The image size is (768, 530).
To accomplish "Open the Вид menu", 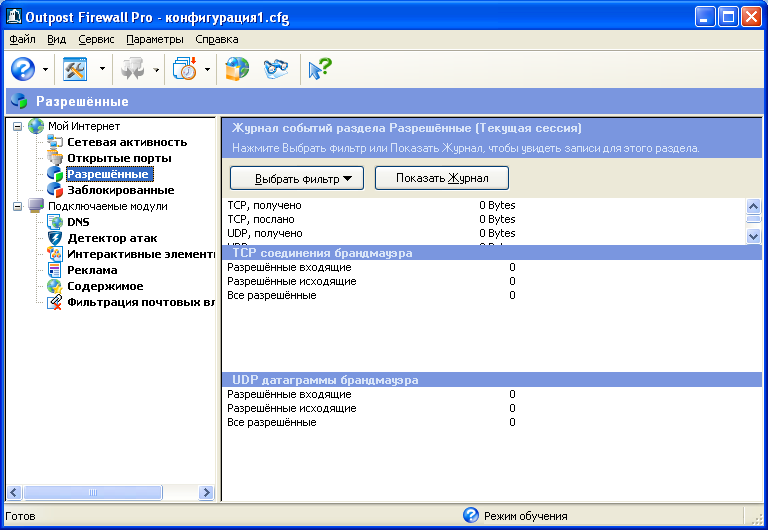I will coord(57,39).
